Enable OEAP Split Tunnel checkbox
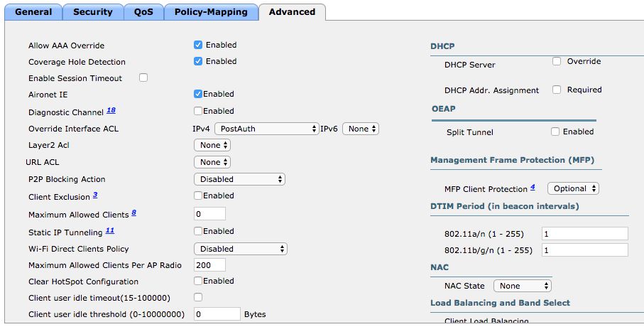Screen dimensions: 644x327 click(x=555, y=132)
